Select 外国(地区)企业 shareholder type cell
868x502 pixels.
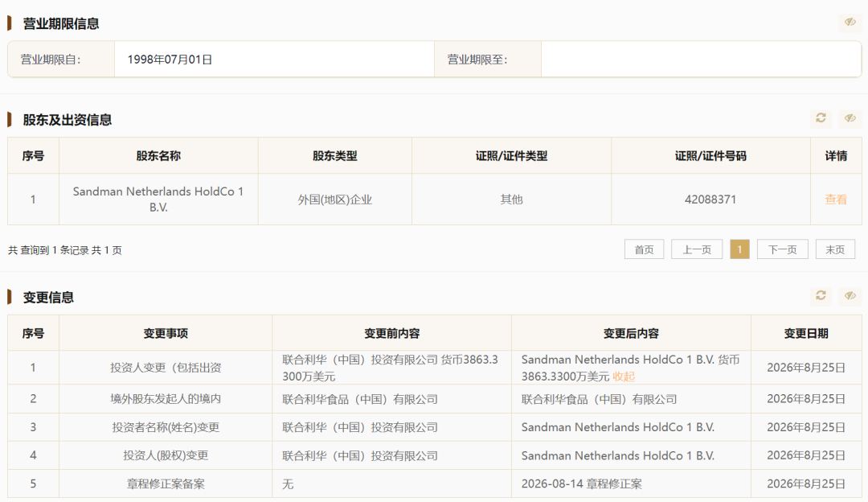[x=335, y=200]
